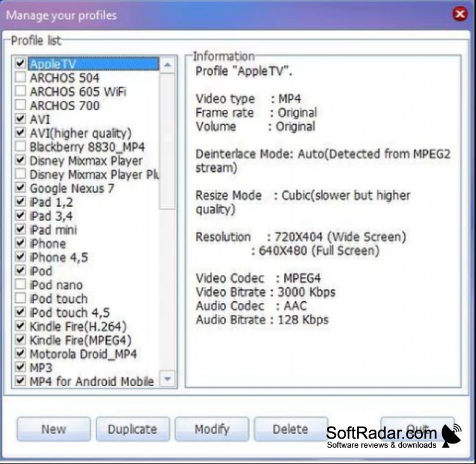Screen dimensions: 476x464
Task: Select the iPod profile name
Action: click(x=41, y=272)
